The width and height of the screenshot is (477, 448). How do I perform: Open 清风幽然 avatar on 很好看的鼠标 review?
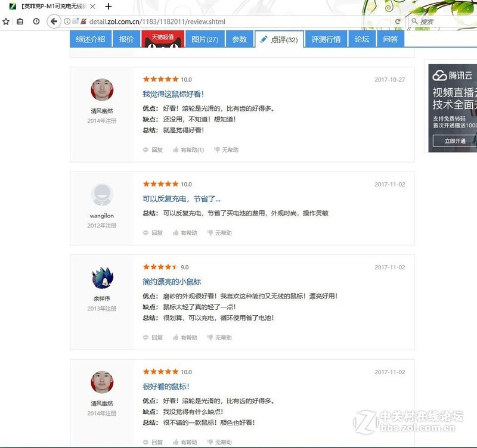click(102, 382)
